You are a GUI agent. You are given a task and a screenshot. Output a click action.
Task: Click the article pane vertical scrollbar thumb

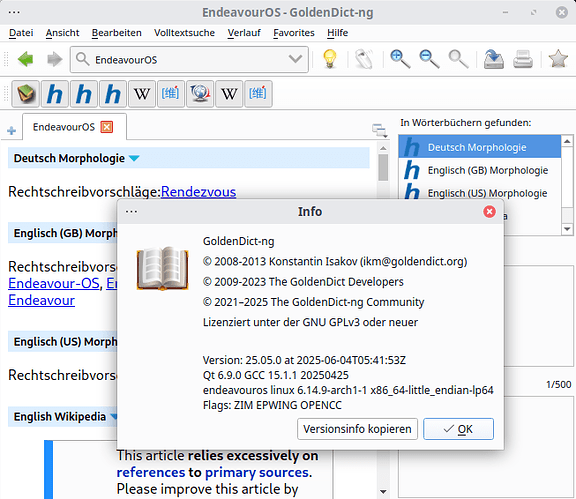click(383, 168)
